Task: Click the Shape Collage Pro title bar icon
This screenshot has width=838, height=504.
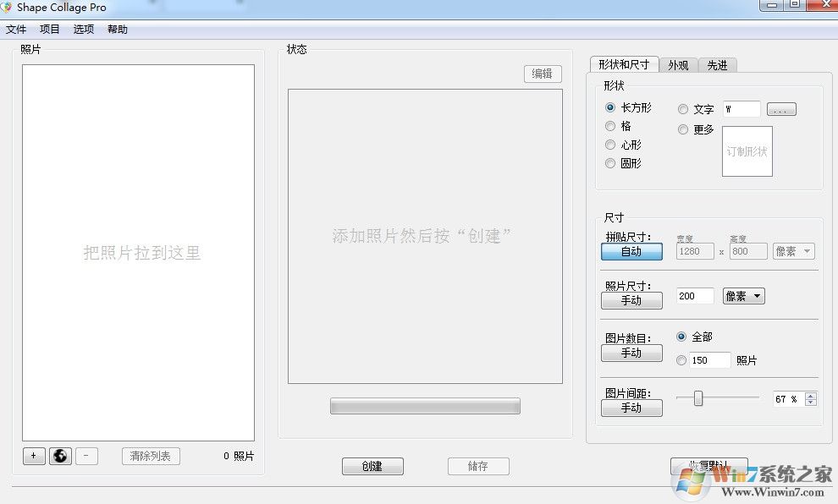Action: click(x=6, y=7)
